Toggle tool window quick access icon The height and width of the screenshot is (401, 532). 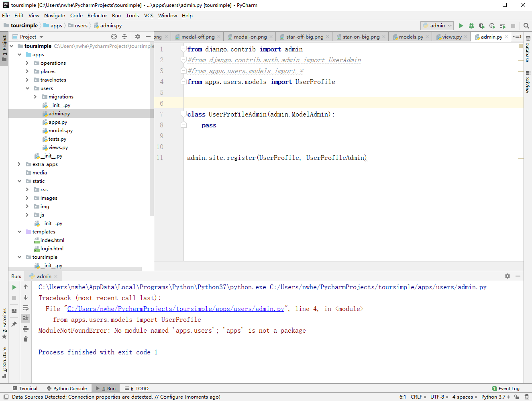[6, 397]
